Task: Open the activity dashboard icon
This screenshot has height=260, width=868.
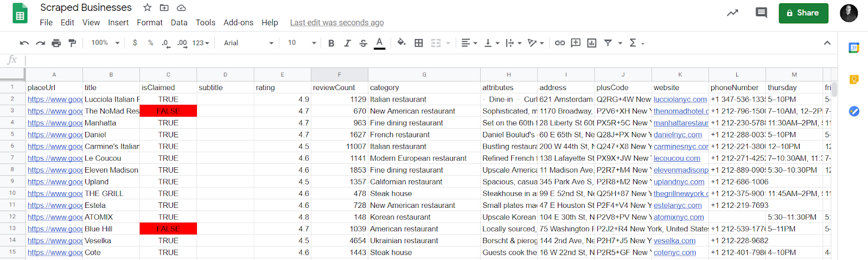Action: coord(732,13)
